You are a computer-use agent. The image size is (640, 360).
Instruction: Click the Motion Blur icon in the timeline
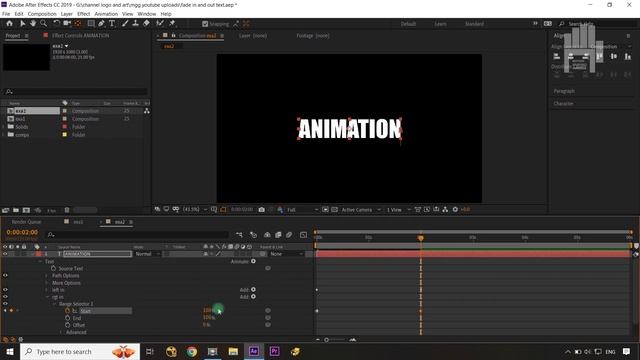coord(289,235)
